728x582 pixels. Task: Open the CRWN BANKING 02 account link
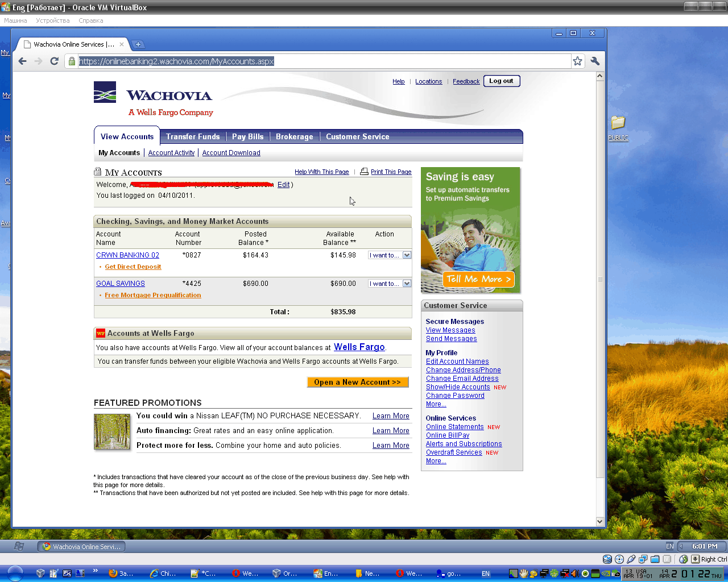coord(127,255)
